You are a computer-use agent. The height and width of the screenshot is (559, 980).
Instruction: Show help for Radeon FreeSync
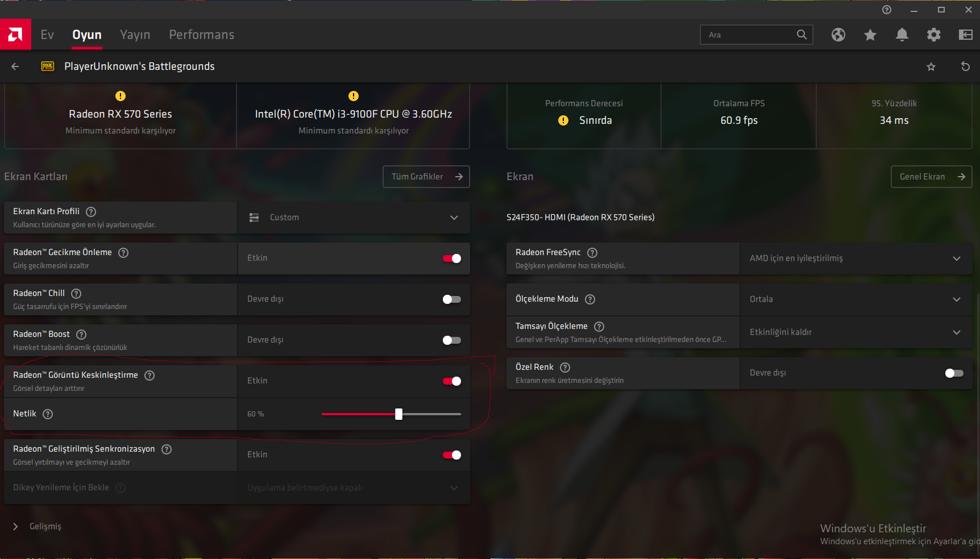592,253
